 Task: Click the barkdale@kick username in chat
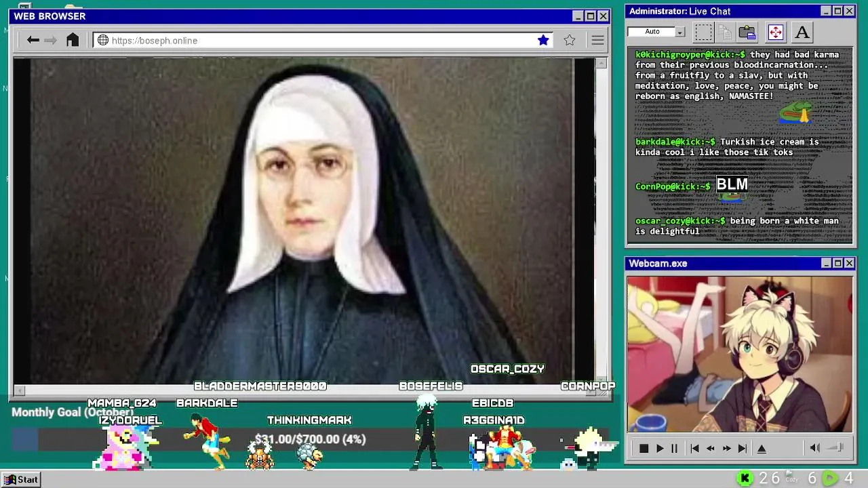(x=675, y=142)
